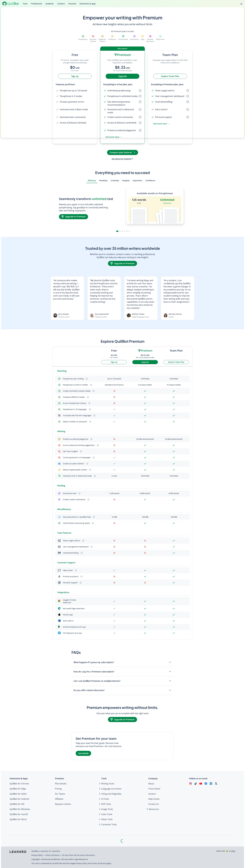Expand FAQ about pausing my subscription

click(122, 662)
